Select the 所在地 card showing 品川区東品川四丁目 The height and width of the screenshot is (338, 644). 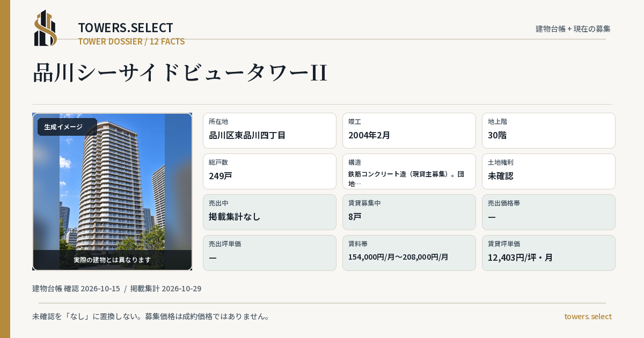click(x=269, y=130)
